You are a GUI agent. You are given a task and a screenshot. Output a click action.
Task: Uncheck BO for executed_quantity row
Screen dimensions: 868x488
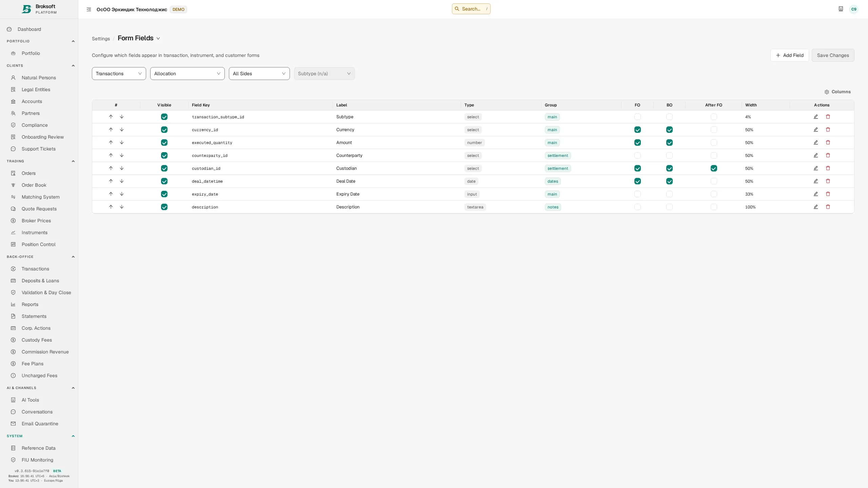[x=669, y=143]
